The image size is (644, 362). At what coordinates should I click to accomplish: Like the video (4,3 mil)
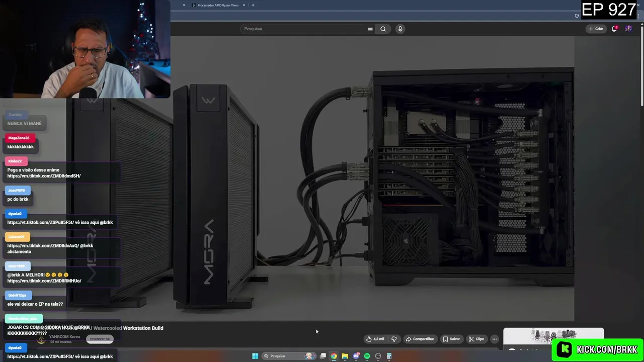point(375,339)
